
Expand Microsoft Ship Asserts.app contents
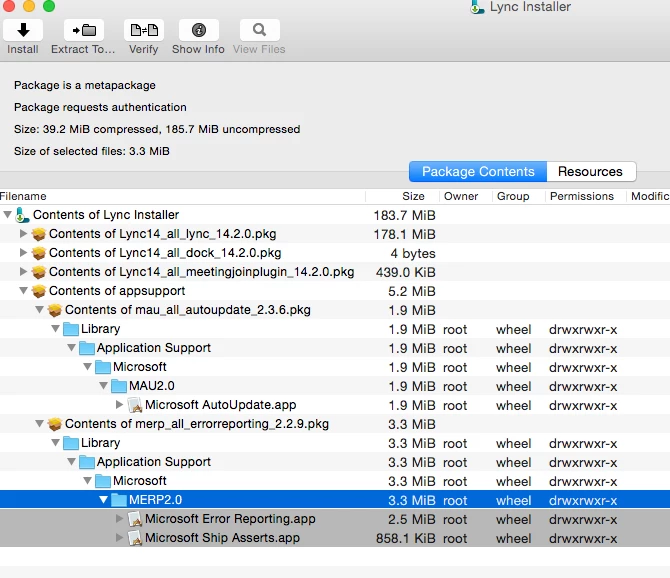pyautogui.click(x=120, y=537)
